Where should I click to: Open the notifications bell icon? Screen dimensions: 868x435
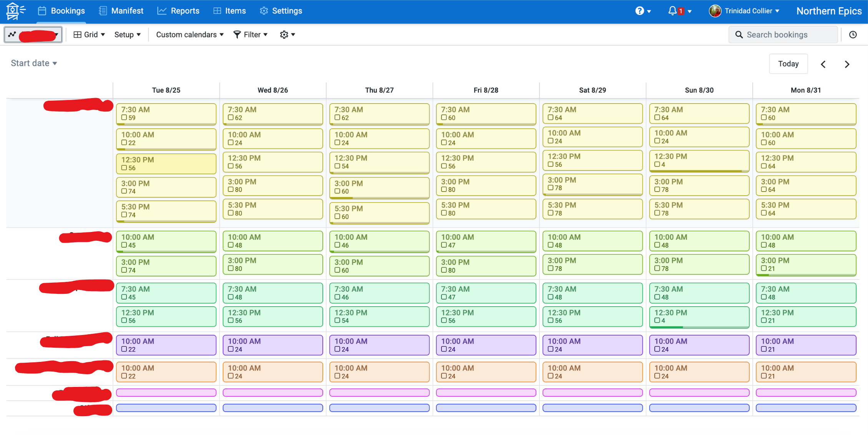coord(672,11)
